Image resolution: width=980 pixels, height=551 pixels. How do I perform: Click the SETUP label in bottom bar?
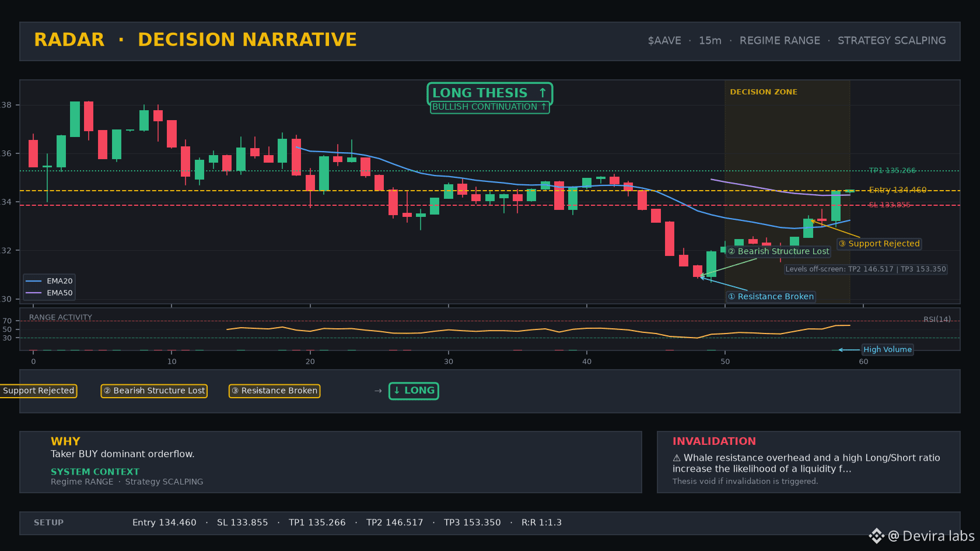click(x=48, y=523)
